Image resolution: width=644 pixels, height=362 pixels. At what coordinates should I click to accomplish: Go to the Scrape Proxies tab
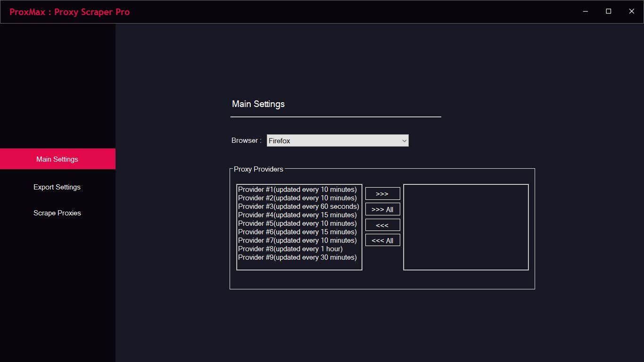pyautogui.click(x=57, y=213)
